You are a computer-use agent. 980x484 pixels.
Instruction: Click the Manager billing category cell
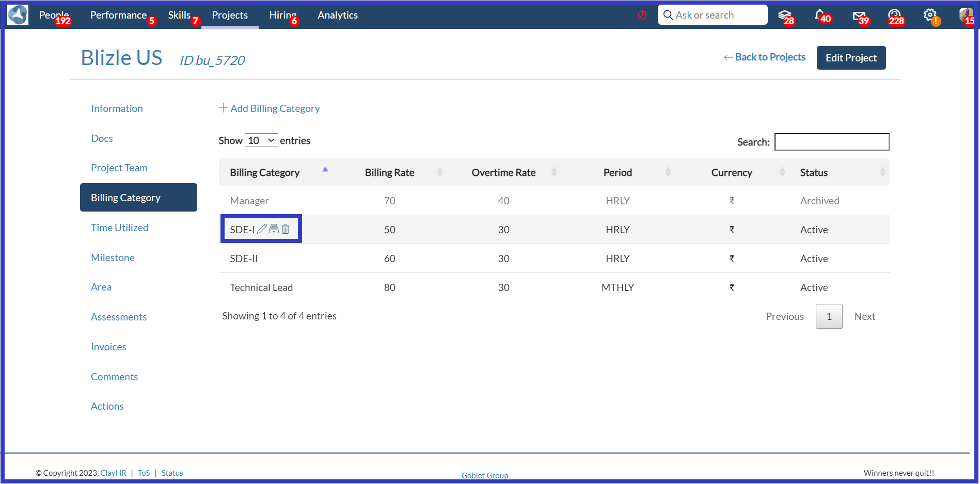pyautogui.click(x=249, y=201)
